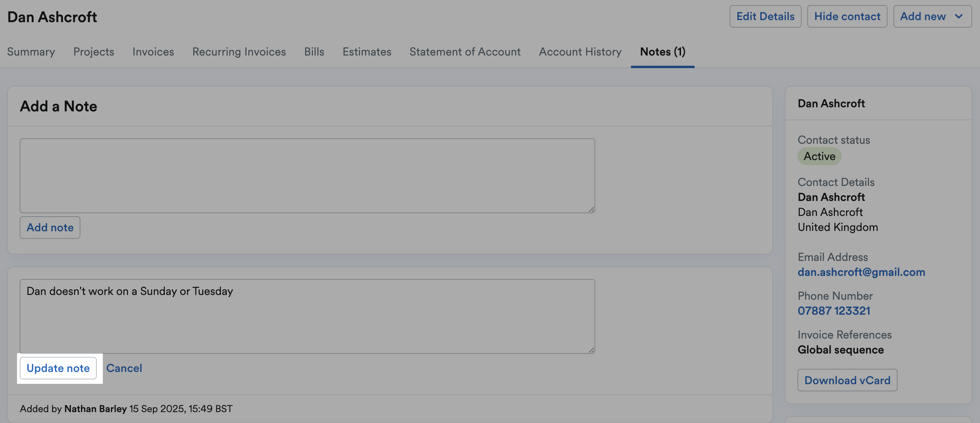
Task: Go to the Invoices tab
Action: (153, 52)
